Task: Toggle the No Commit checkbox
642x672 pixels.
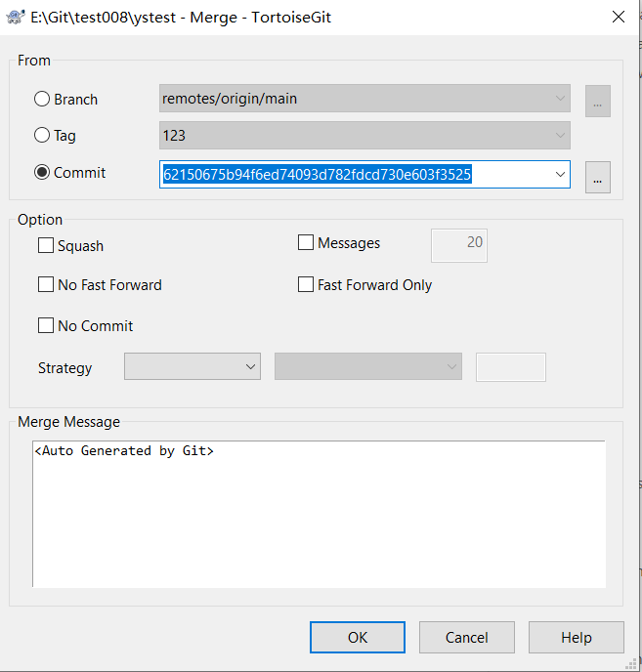Action: 46,325
